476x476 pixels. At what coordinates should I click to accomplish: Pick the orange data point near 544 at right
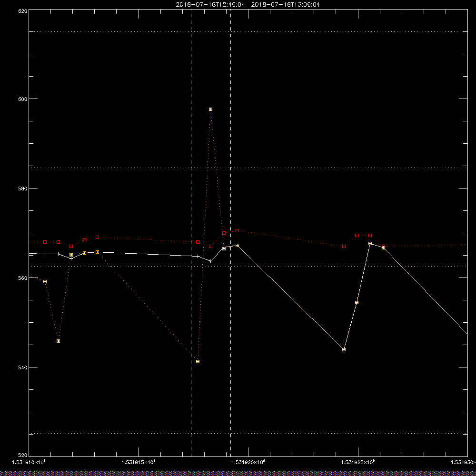344,350
